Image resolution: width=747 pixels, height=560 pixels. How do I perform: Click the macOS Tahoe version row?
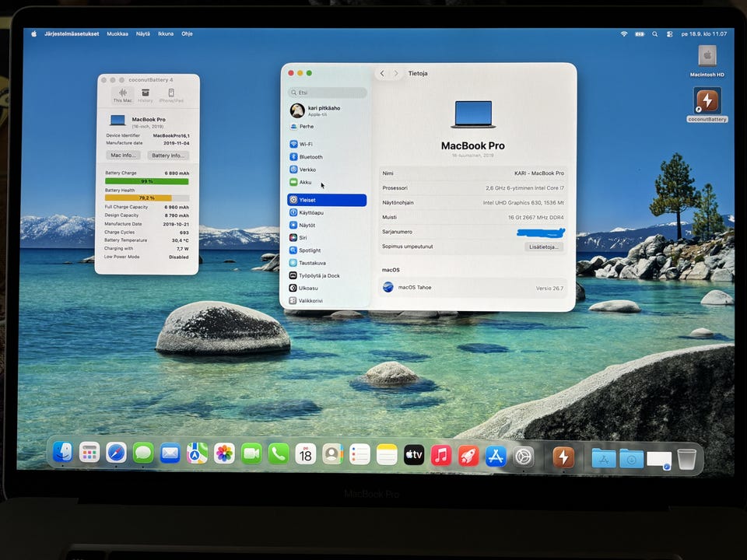(x=473, y=288)
